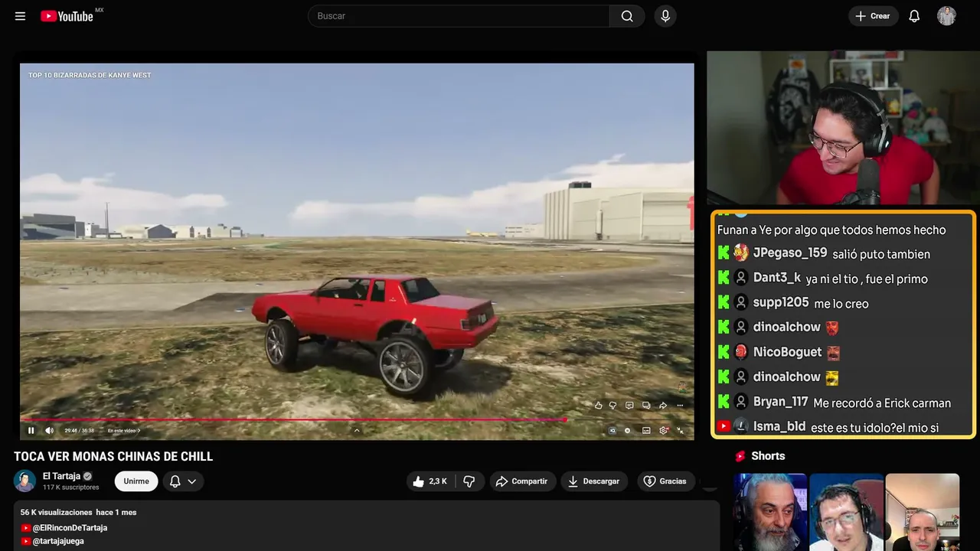
Task: Open the @ElRinconDeTartaja link
Action: [x=70, y=528]
